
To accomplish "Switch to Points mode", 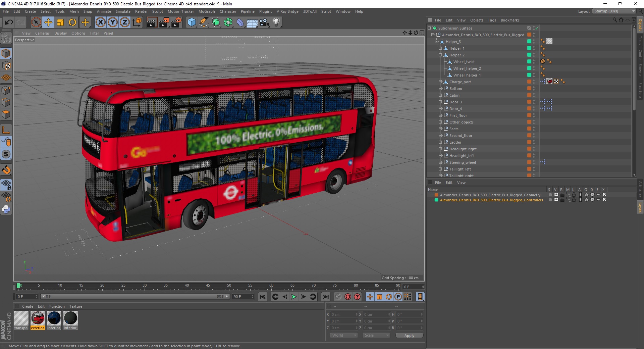I will point(6,90).
